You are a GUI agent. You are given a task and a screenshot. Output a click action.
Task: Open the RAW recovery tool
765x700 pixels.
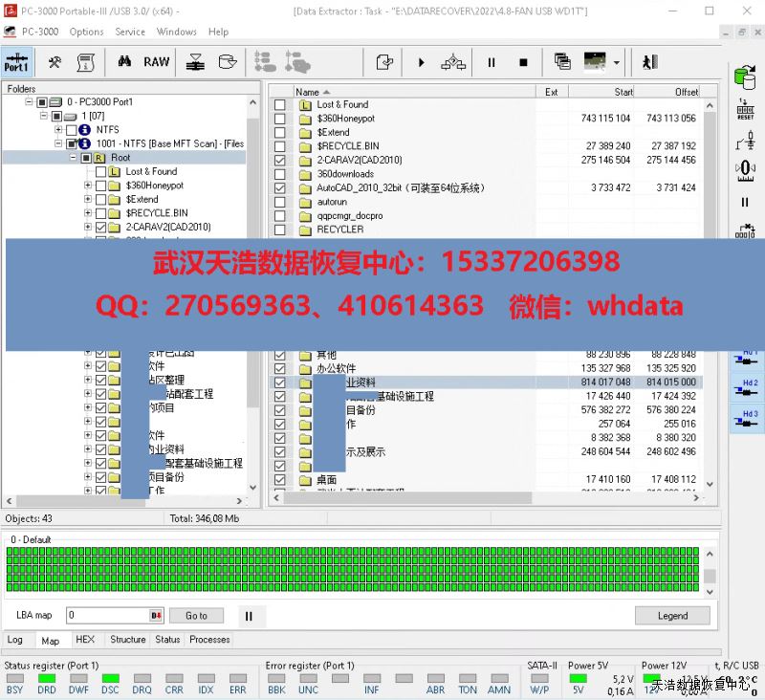(157, 62)
